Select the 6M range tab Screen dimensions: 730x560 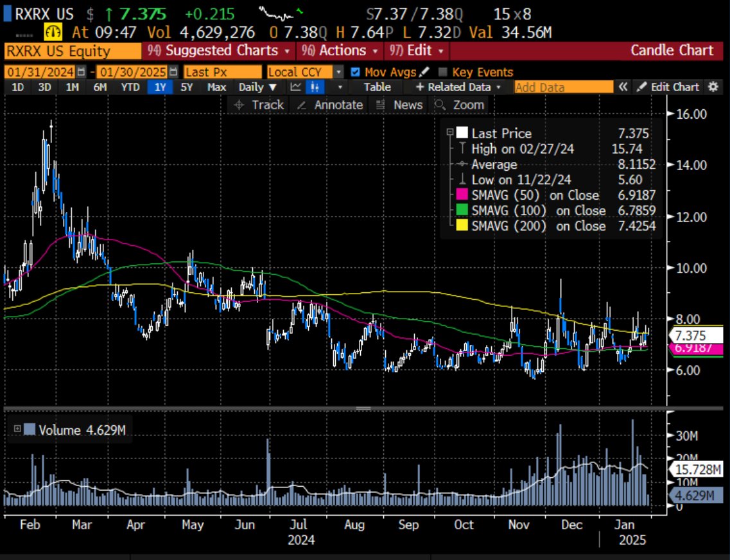[100, 87]
